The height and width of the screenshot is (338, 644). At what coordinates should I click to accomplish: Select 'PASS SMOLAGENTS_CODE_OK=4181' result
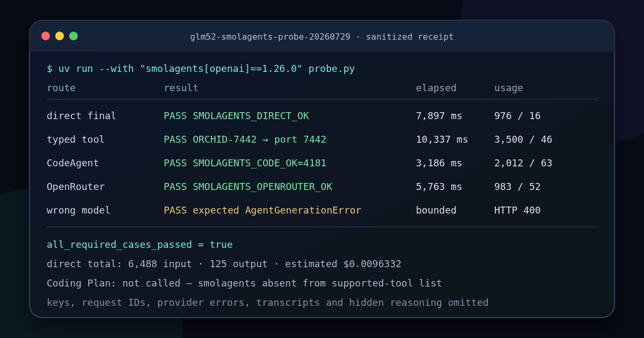coord(245,163)
